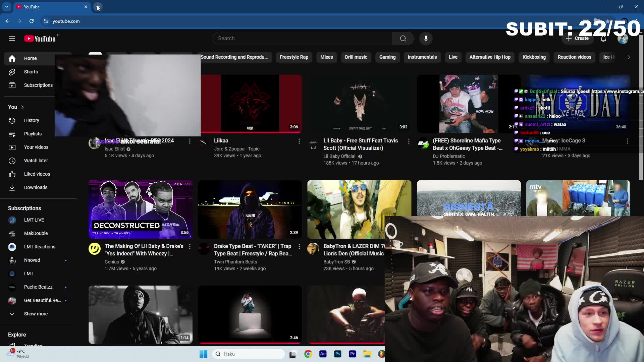Open Twin Phantom Beats channel name

[x=235, y=262]
